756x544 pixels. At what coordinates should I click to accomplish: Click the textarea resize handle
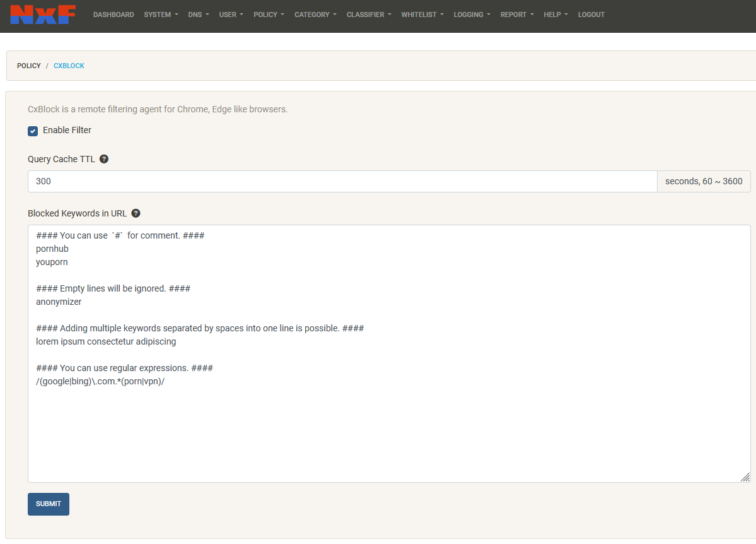745,477
